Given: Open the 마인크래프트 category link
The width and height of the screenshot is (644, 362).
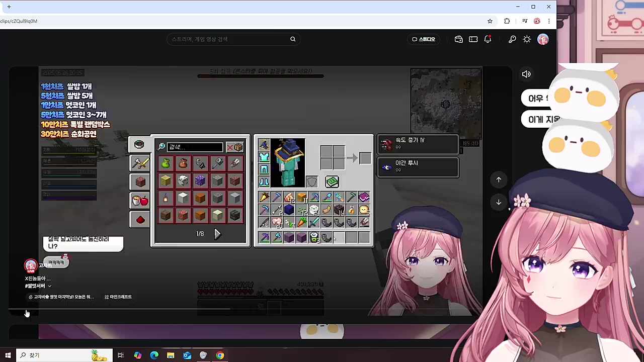Looking at the screenshot, I should click(118, 297).
